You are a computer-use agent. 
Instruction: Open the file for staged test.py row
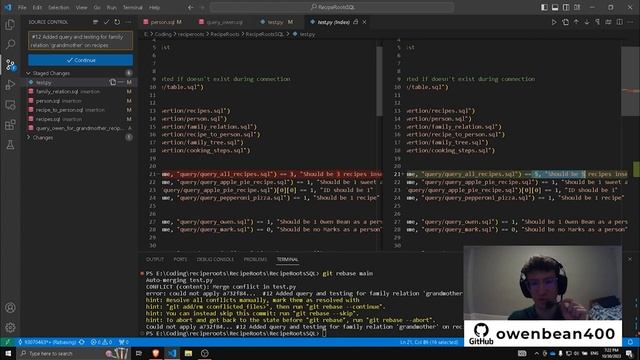(113, 82)
